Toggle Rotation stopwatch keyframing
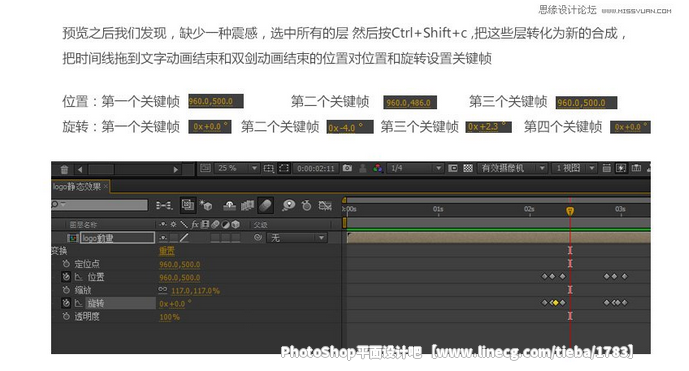689x371 pixels. click(x=66, y=303)
